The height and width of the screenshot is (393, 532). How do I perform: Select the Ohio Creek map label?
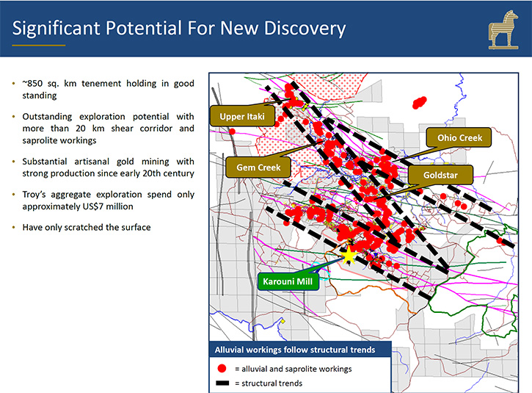click(x=459, y=137)
